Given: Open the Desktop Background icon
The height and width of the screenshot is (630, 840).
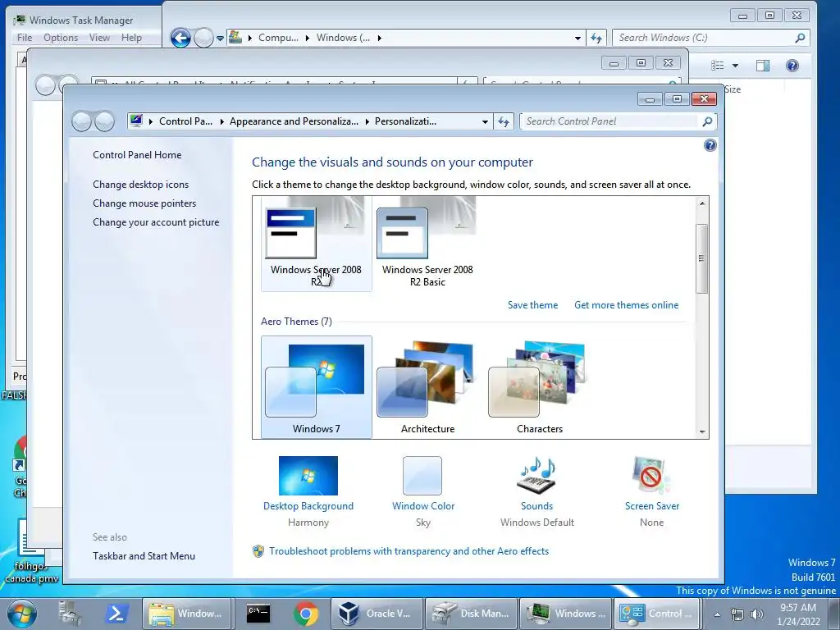Looking at the screenshot, I should [x=308, y=476].
